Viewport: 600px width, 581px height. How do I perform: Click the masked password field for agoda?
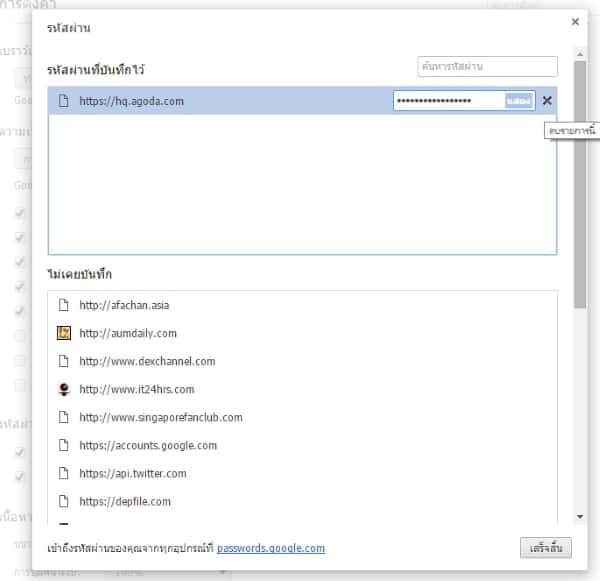tap(448, 101)
